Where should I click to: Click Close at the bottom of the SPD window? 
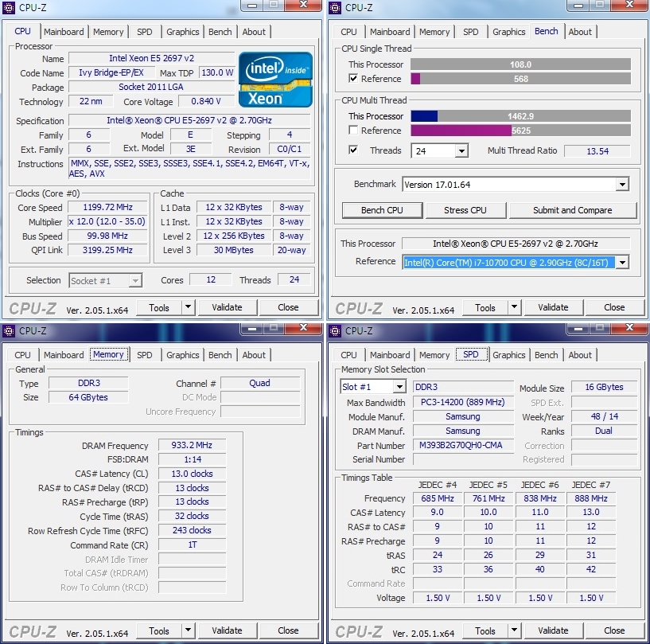point(614,630)
